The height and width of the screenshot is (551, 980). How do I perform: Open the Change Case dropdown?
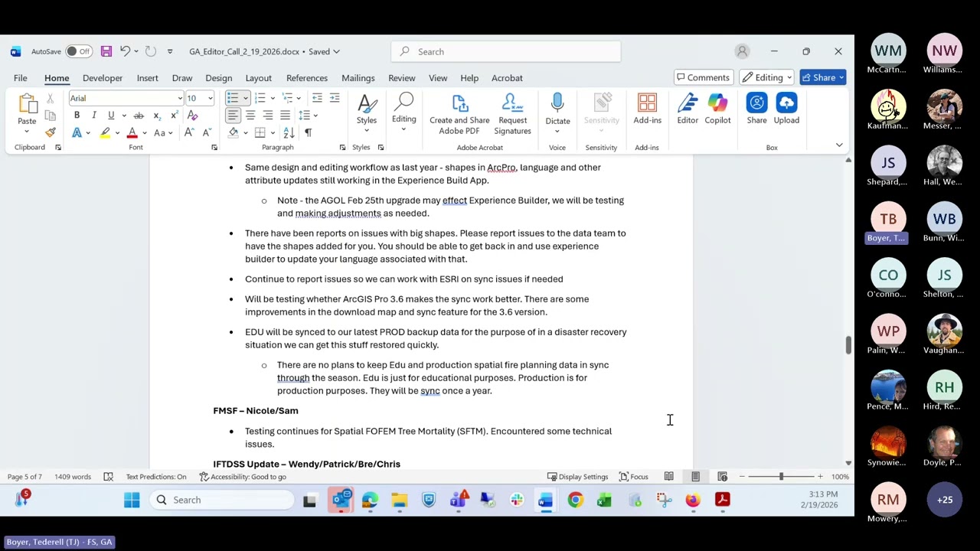[x=163, y=132]
